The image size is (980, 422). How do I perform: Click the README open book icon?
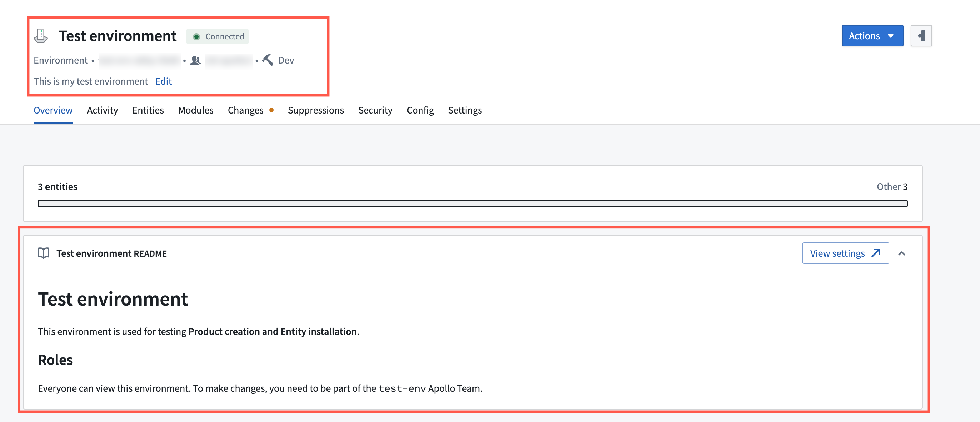tap(44, 253)
